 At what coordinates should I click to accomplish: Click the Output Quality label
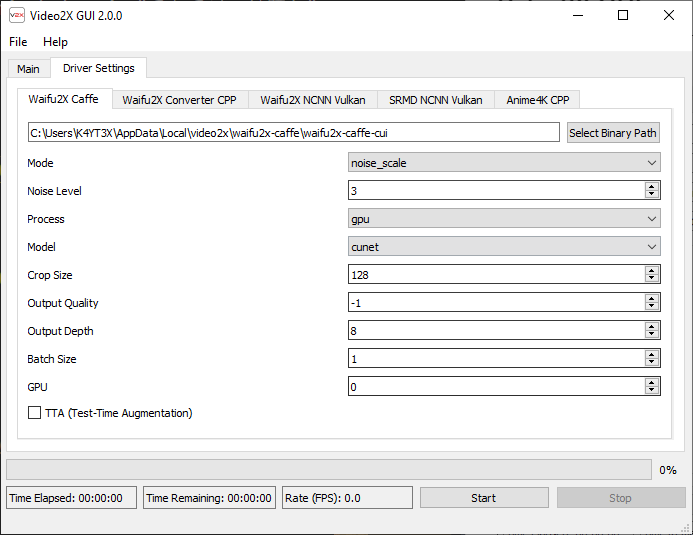[63, 303]
